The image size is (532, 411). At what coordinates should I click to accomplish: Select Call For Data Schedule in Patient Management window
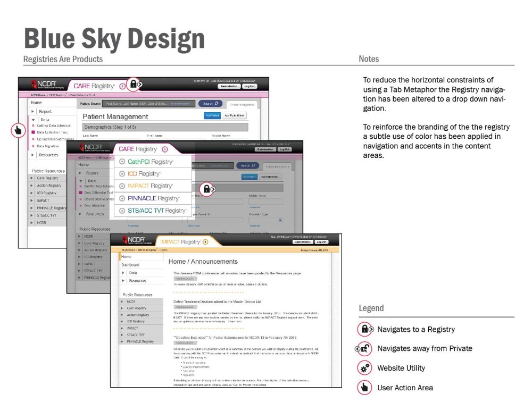(53, 125)
